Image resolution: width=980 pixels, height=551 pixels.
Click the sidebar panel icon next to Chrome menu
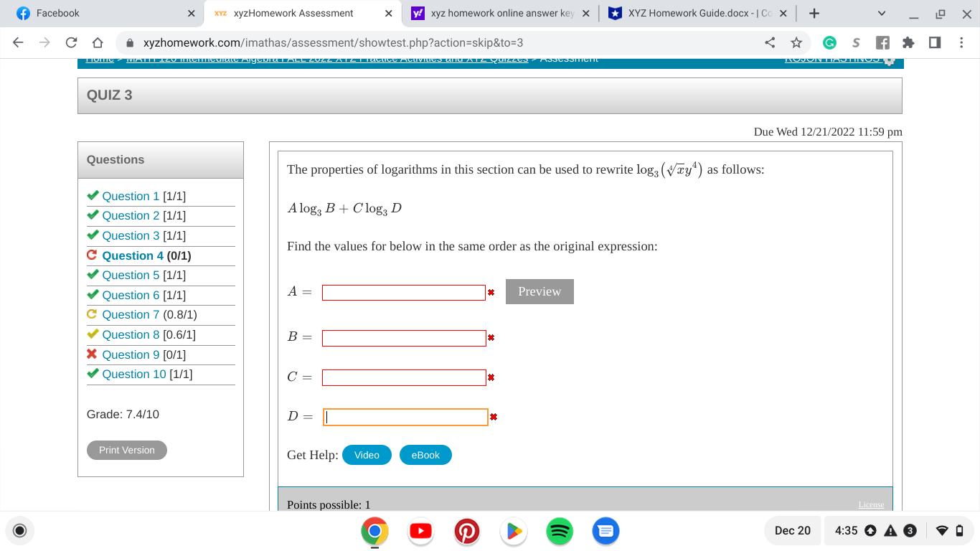(936, 42)
